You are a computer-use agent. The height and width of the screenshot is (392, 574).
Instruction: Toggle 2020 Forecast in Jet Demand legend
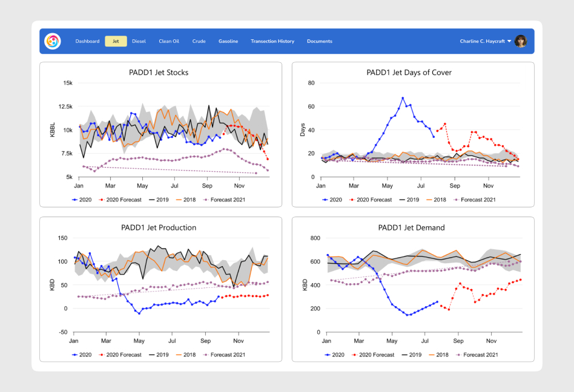coord(373,354)
